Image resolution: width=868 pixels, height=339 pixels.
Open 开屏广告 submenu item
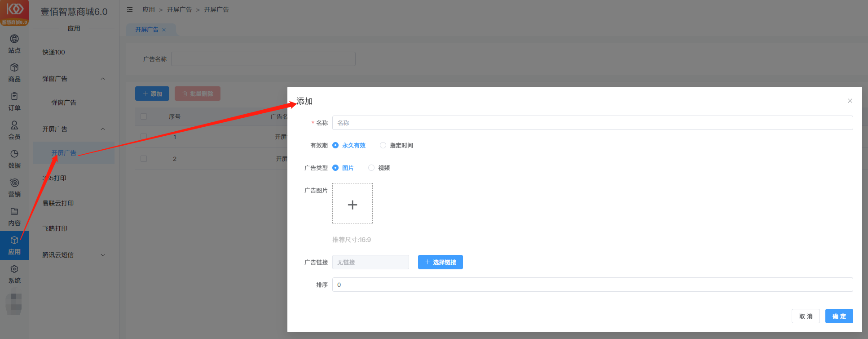(74, 153)
